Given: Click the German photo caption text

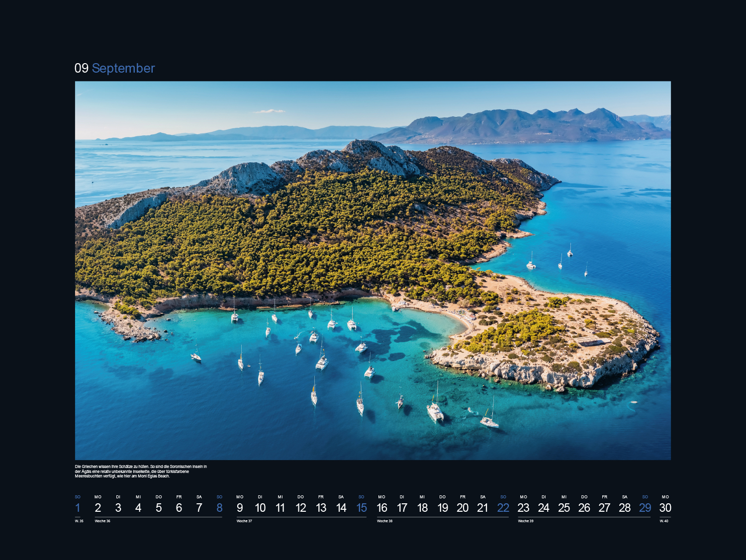Looking at the screenshot, I should pos(141,471).
